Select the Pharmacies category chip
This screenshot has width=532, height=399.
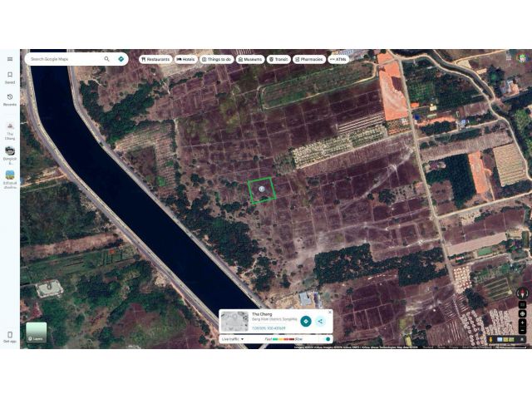[x=309, y=59]
